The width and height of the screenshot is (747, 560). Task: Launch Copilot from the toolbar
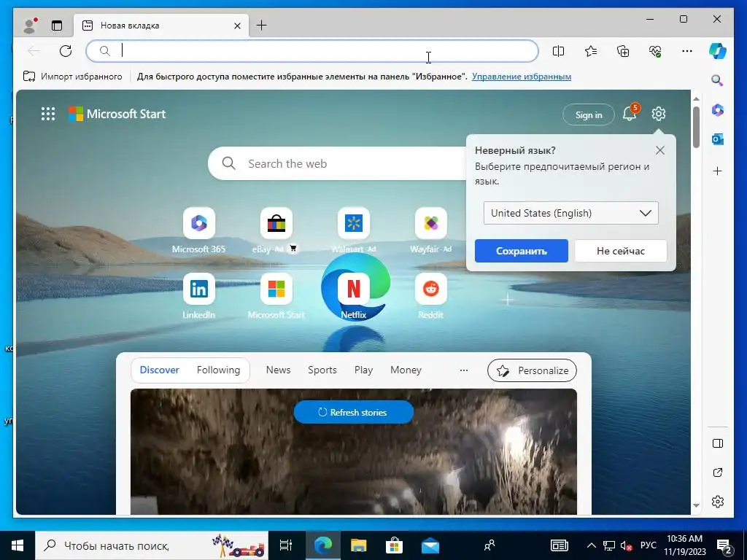click(718, 51)
